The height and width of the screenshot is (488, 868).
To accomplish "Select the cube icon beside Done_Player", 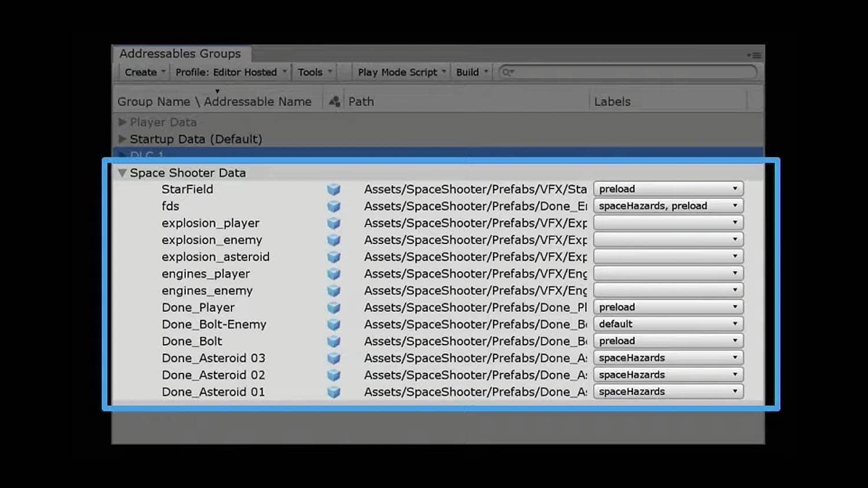I will (334, 307).
